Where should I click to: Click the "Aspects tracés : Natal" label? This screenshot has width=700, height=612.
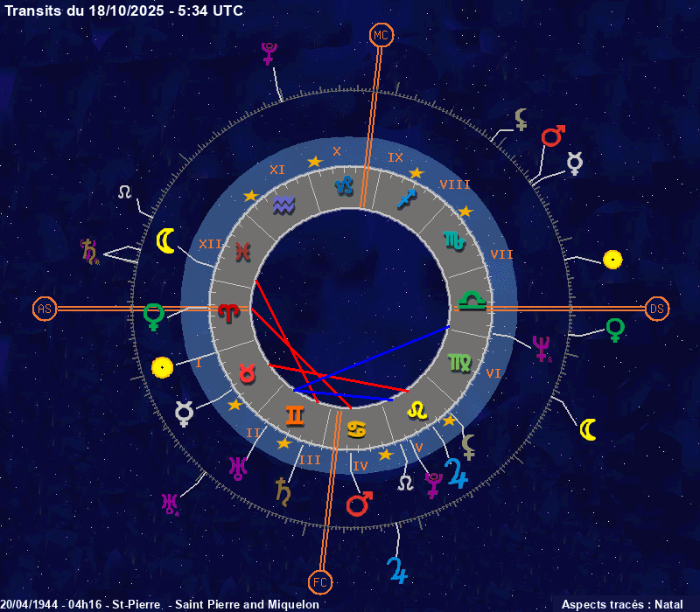[x=622, y=604]
